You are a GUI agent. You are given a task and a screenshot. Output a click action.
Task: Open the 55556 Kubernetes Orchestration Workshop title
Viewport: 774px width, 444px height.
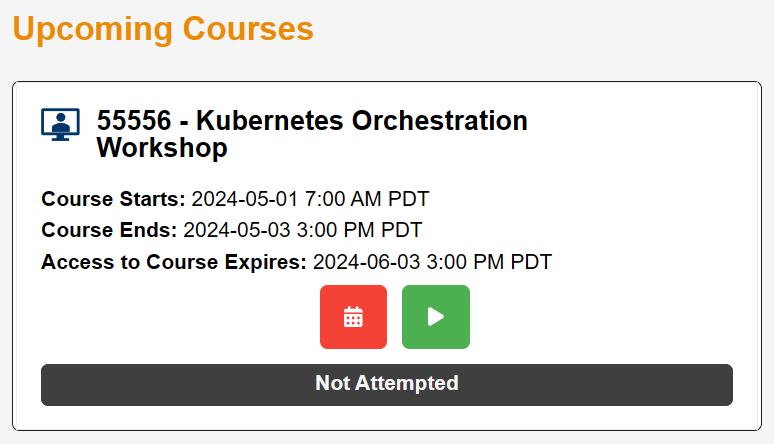(x=312, y=134)
